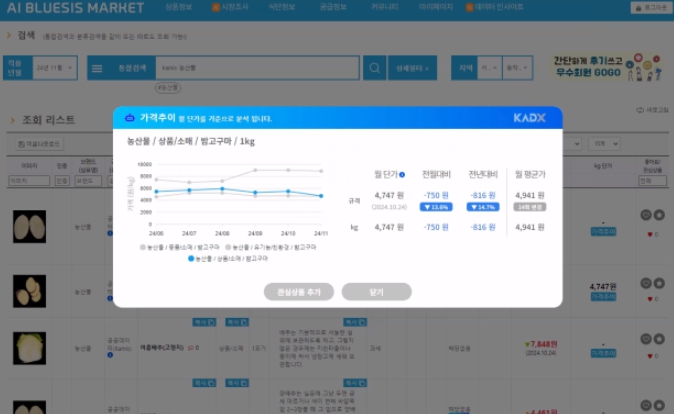674x414 pixels.
Task: Click the 관심상품 추가 button
Action: 298,292
